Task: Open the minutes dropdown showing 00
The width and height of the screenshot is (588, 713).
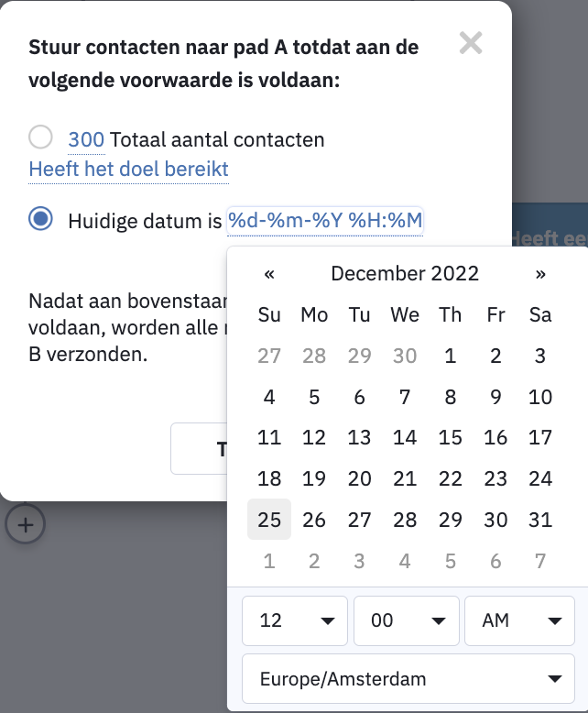Action: pos(407,620)
